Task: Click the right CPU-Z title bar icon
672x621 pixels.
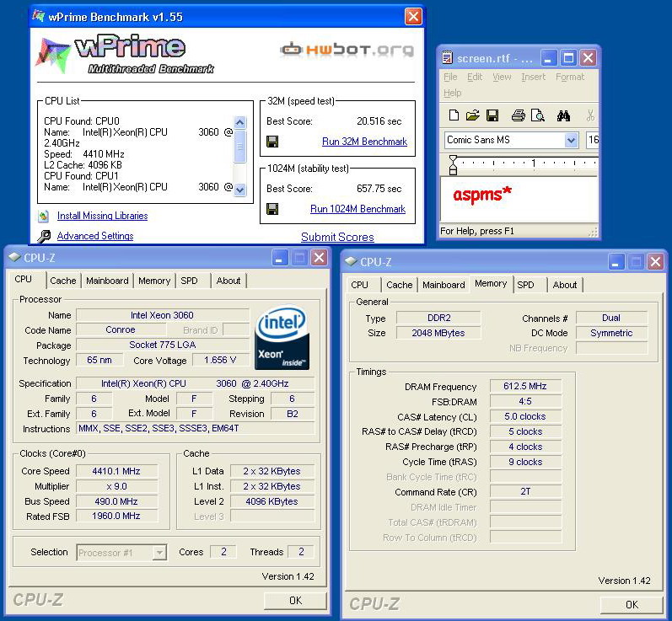Action: tap(351, 261)
